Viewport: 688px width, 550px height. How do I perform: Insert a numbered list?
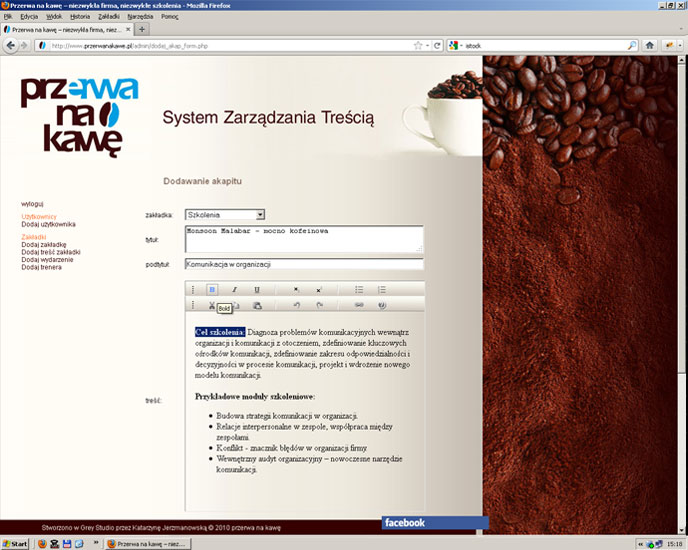382,290
